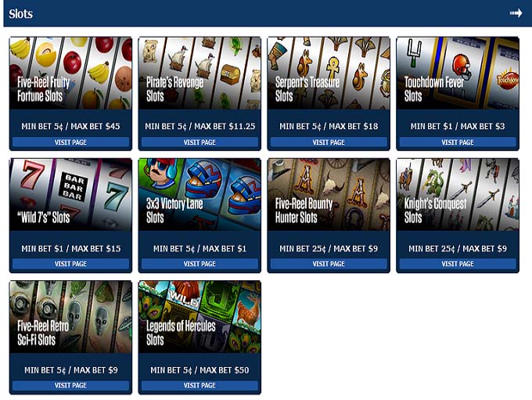
Task: Choose the 3x3 Victory Lane Slots image
Action: pyautogui.click(x=199, y=195)
